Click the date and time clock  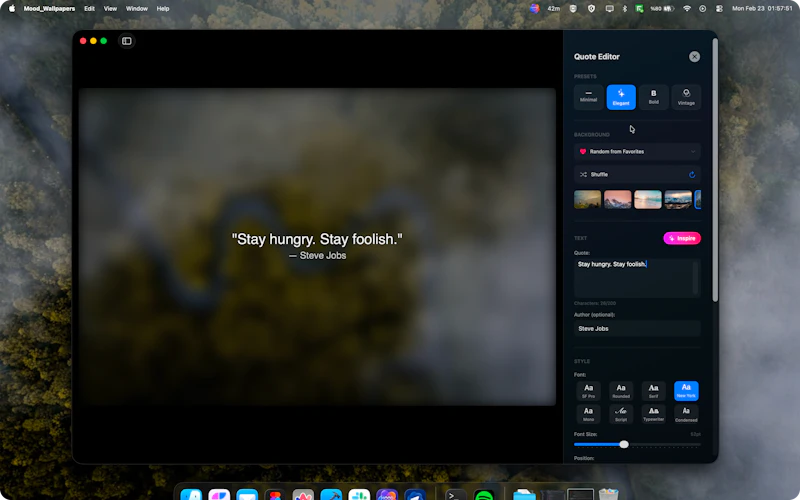[762, 9]
